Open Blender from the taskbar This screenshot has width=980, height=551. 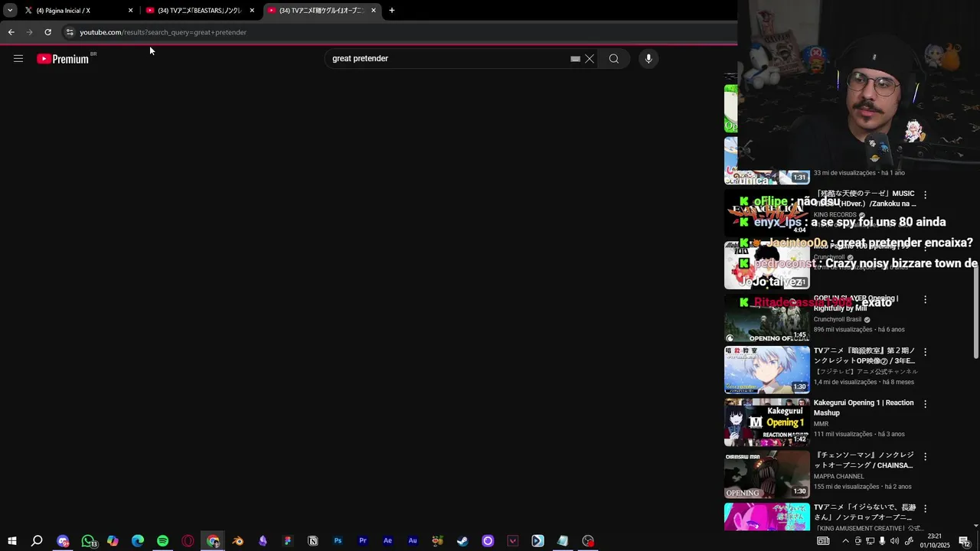(238, 541)
